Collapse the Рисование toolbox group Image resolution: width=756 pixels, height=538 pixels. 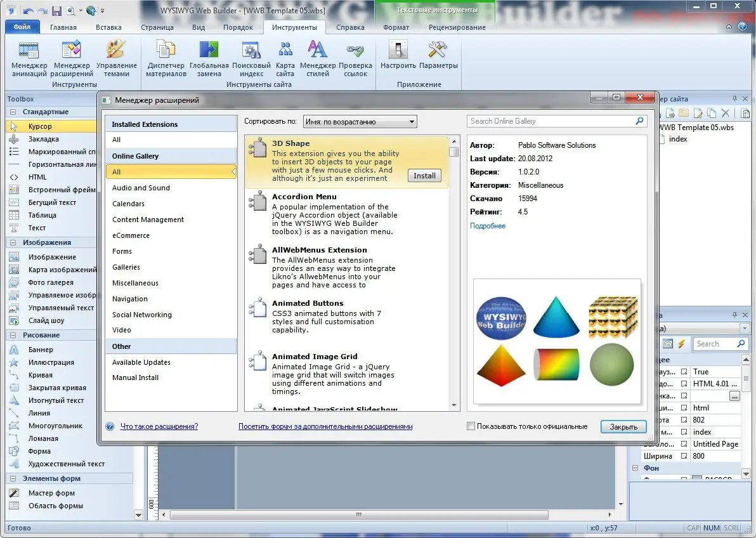13,335
